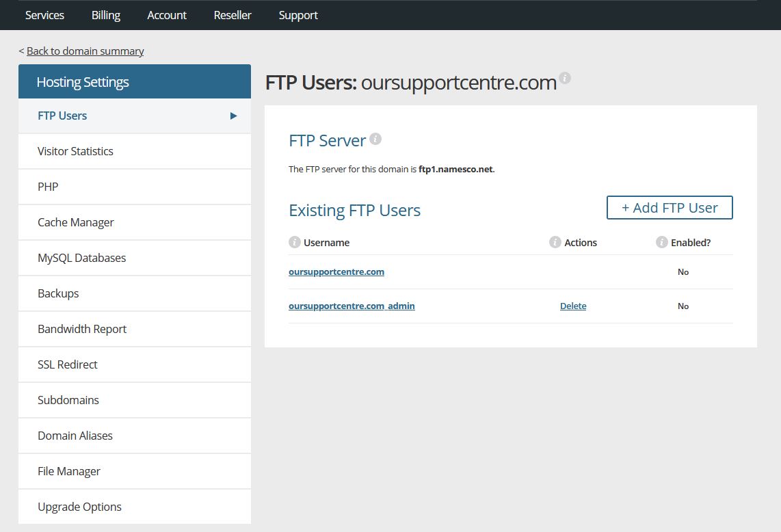Select SSL Redirect in Hosting Settings
This screenshot has height=532, width=781.
68,364
